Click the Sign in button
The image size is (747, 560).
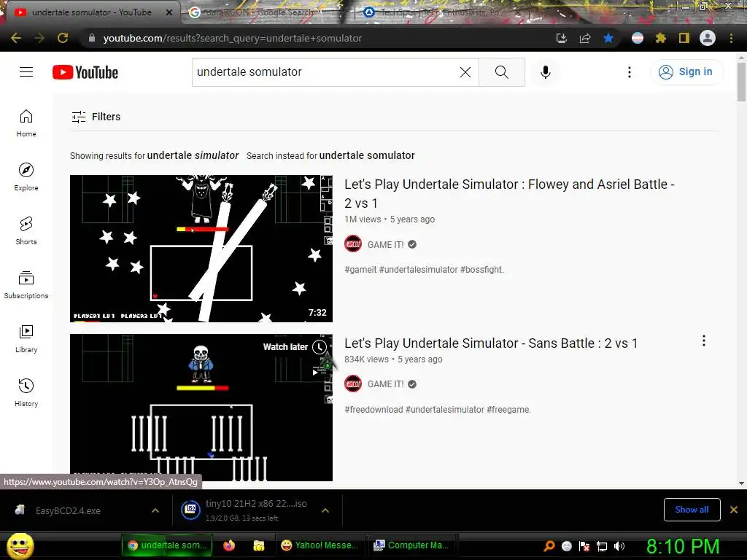686,72
